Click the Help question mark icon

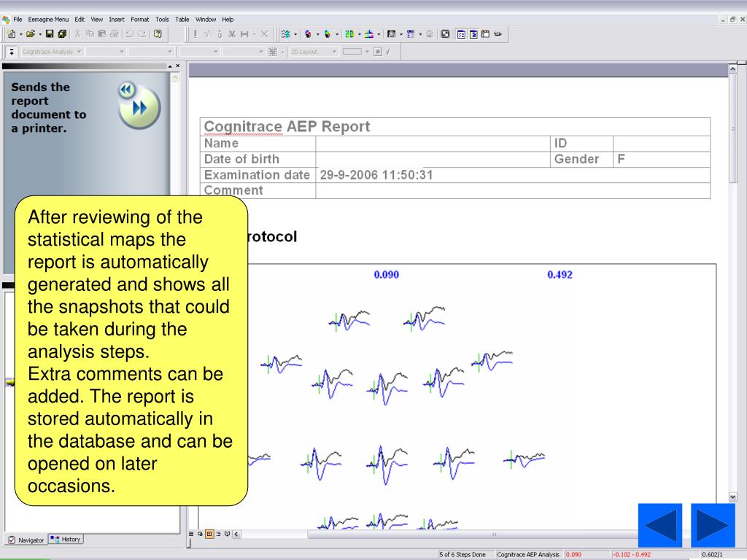[158, 34]
